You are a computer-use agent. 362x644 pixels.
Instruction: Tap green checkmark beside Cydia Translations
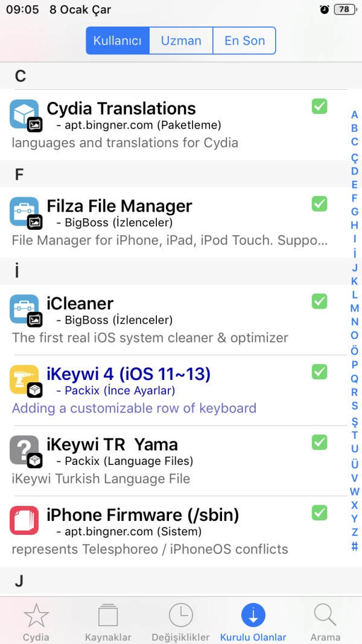point(319,107)
